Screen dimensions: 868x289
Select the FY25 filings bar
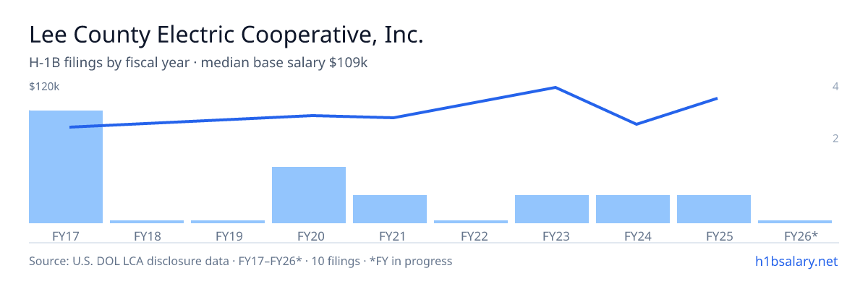pyautogui.click(x=714, y=209)
